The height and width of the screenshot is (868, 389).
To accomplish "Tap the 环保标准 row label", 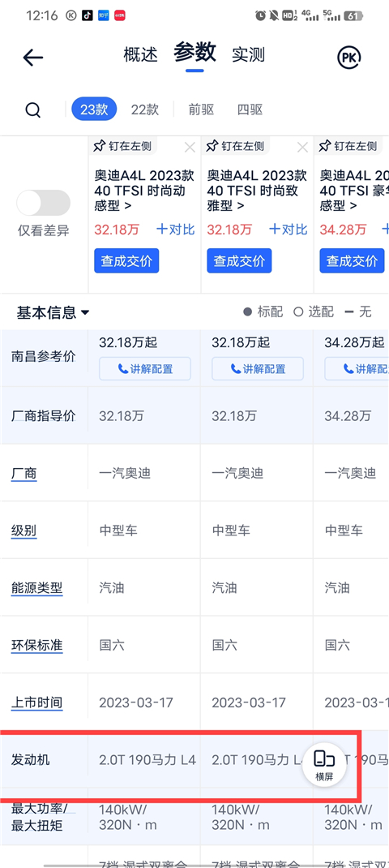I will (x=37, y=646).
